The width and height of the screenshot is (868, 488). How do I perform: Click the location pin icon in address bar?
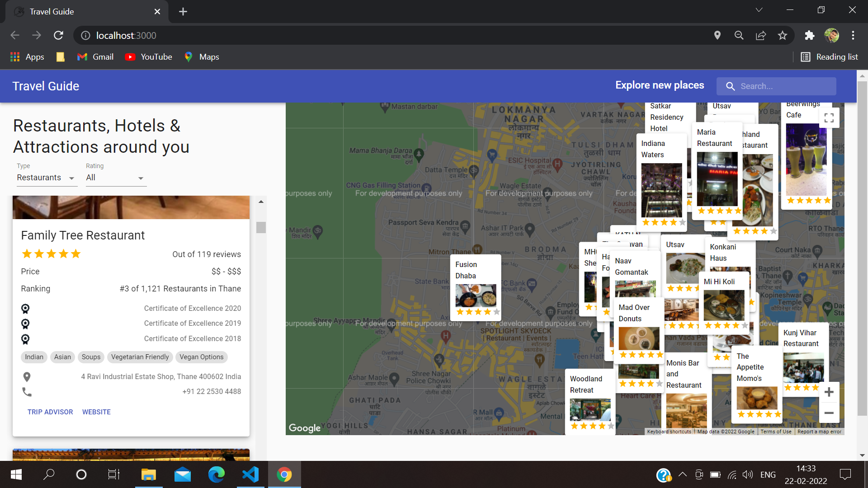point(717,35)
